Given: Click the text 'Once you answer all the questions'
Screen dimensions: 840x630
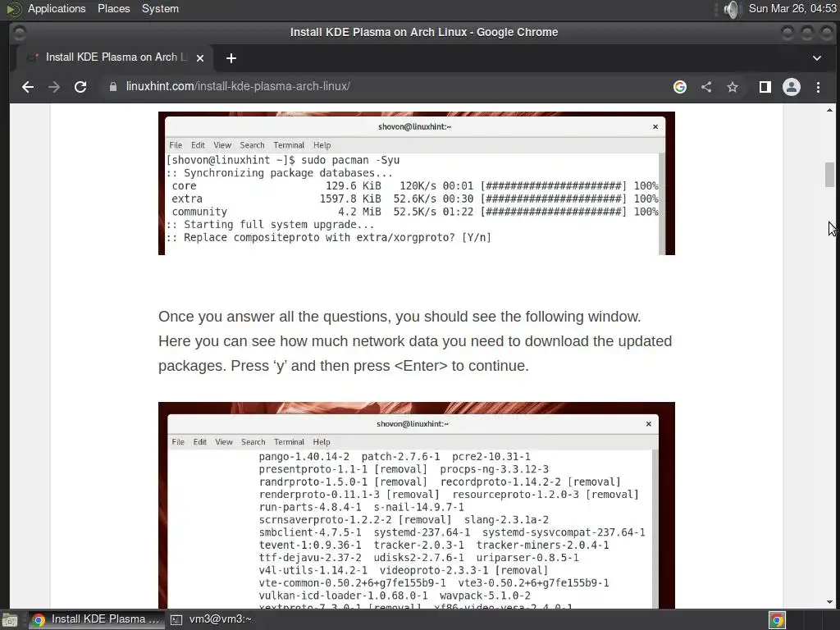Looking at the screenshot, I should 274,317.
